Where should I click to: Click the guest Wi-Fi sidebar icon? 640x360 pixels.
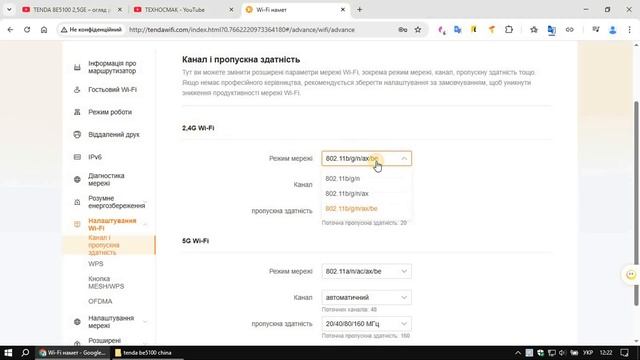(77, 89)
